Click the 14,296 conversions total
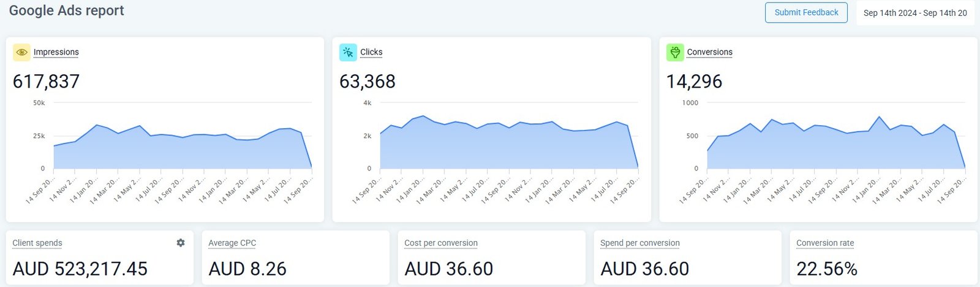 (695, 82)
